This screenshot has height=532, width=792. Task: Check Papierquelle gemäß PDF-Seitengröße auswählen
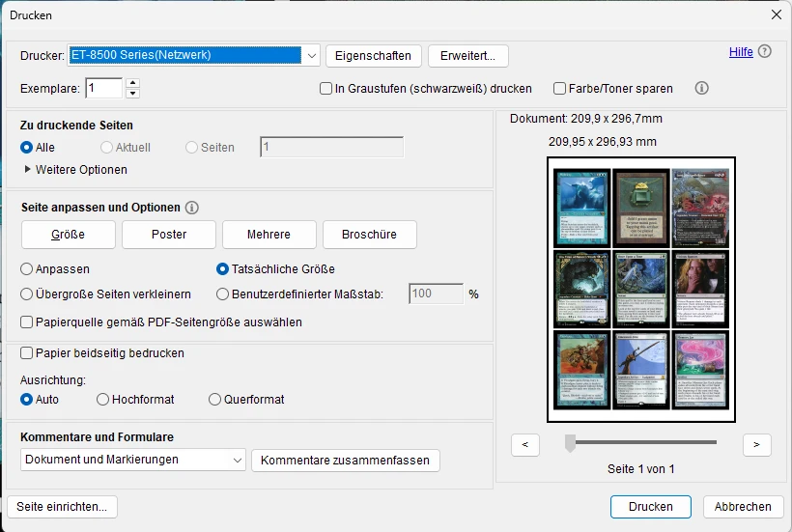coord(27,322)
